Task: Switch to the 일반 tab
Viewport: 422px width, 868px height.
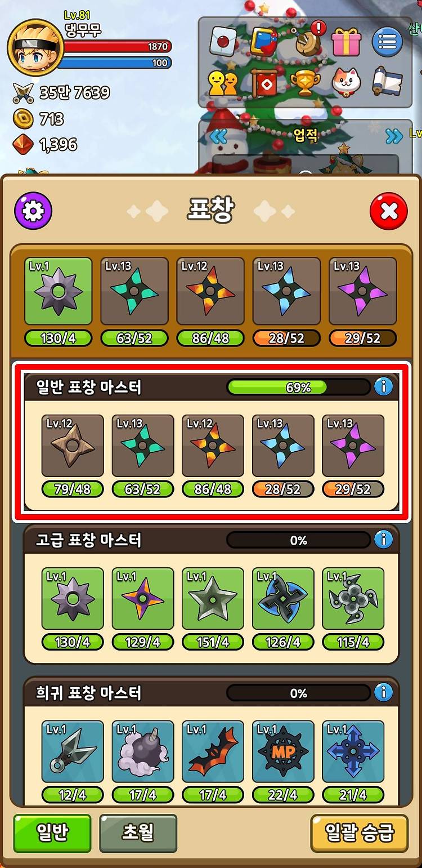Action: [52, 833]
